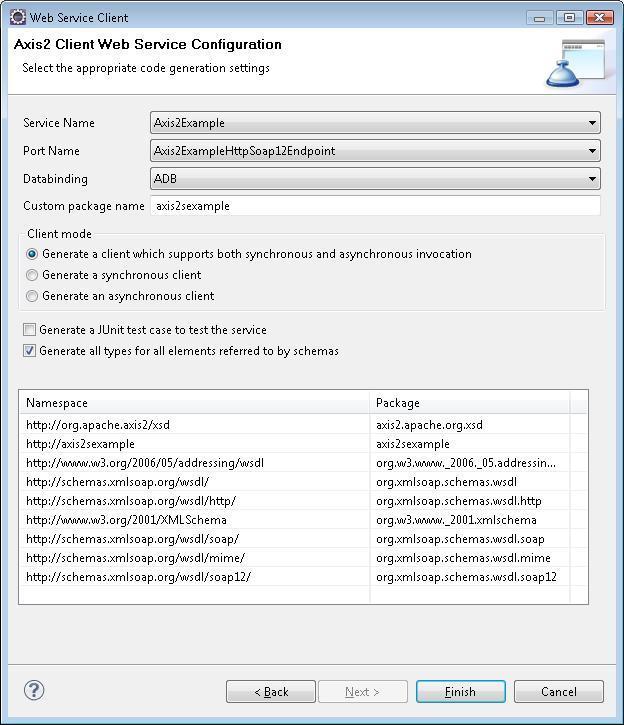
Task: Click the Back button
Action: click(x=271, y=692)
